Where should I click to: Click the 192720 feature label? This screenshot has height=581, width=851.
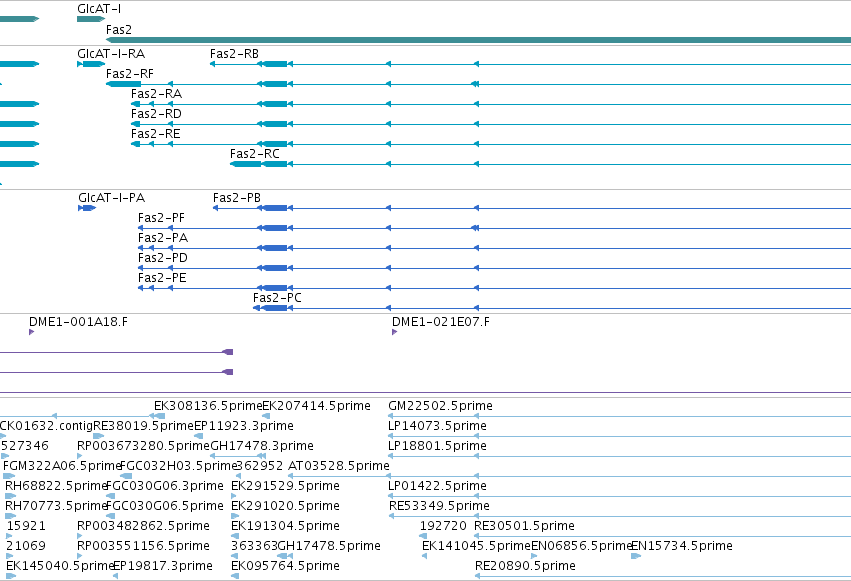443,526
